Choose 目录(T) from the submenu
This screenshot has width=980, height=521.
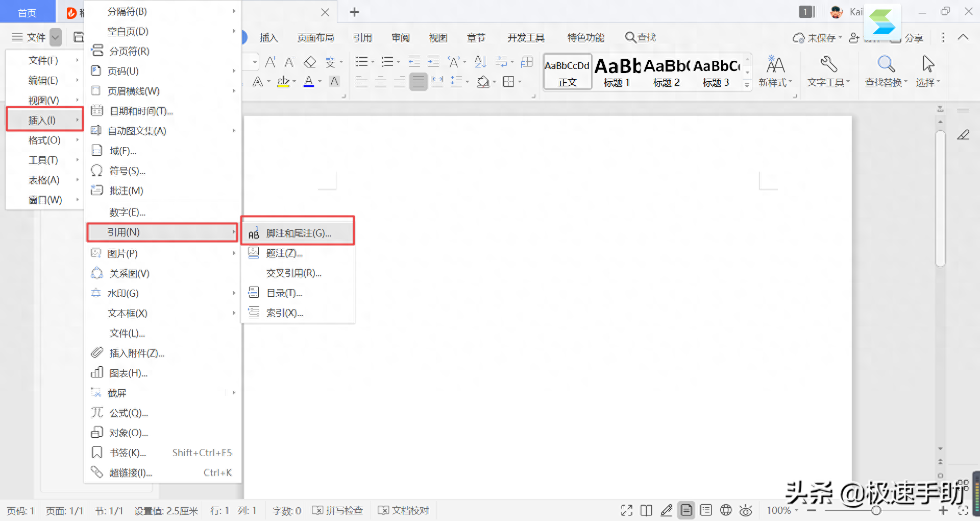(x=298, y=293)
